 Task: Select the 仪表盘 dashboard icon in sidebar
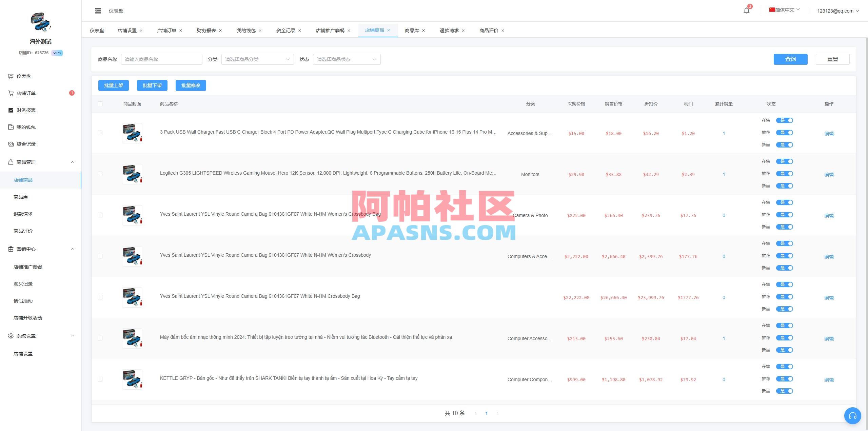pos(10,76)
